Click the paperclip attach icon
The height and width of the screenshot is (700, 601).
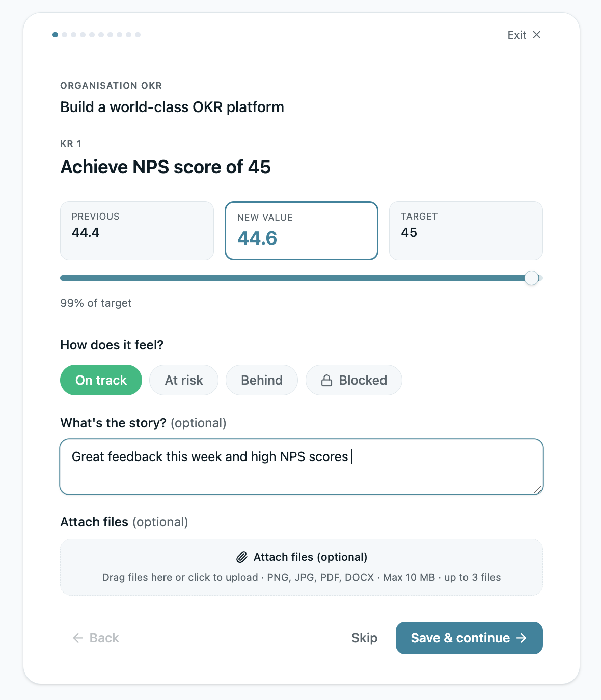point(242,557)
